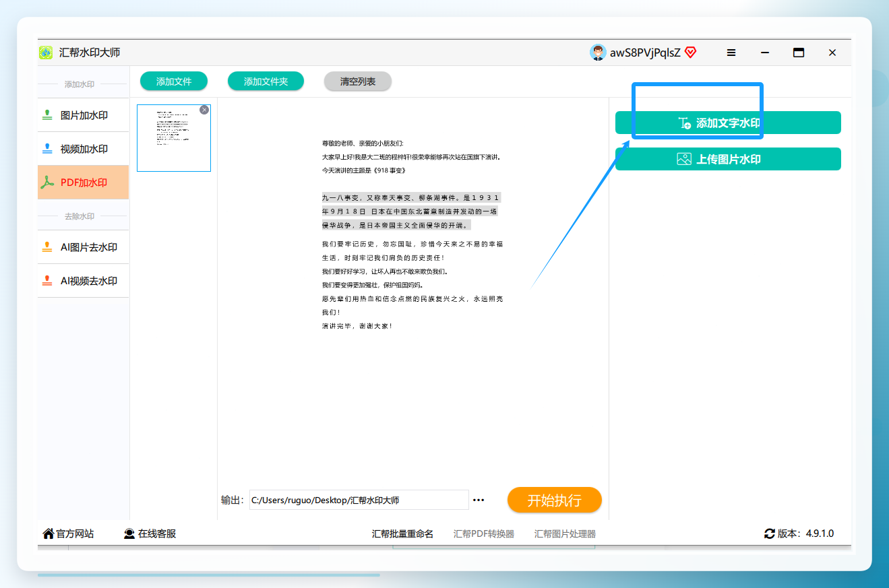Remove the PDF thumbnail with X icon
The height and width of the screenshot is (588, 889).
pyautogui.click(x=204, y=110)
